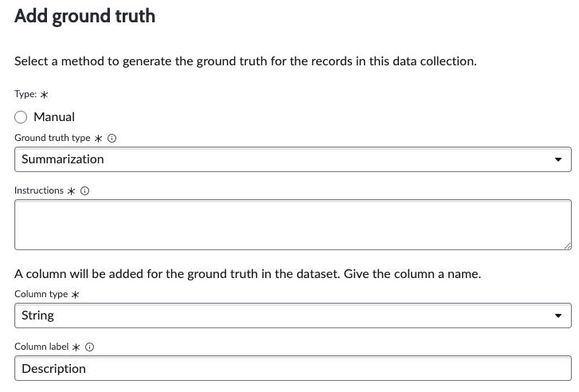The image size is (579, 392).
Task: Select the Manual radio button
Action: (x=21, y=117)
